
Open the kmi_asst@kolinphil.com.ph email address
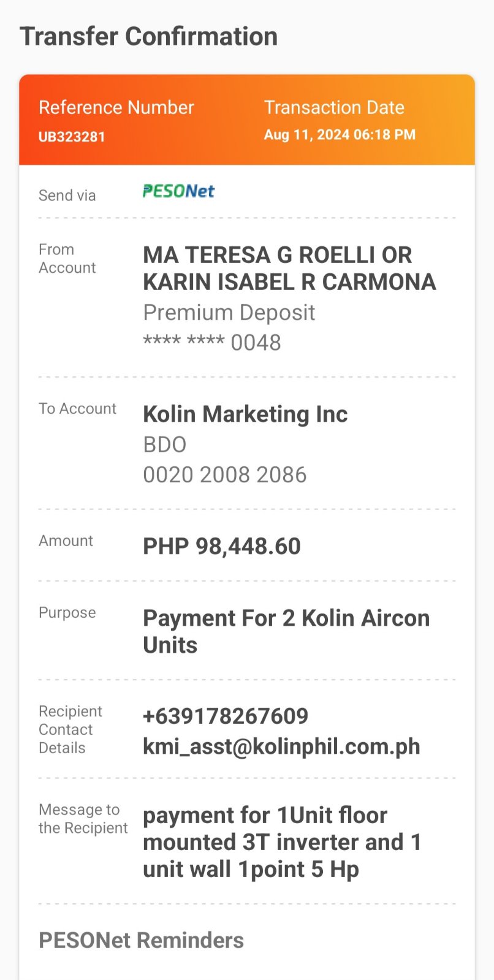click(x=281, y=747)
